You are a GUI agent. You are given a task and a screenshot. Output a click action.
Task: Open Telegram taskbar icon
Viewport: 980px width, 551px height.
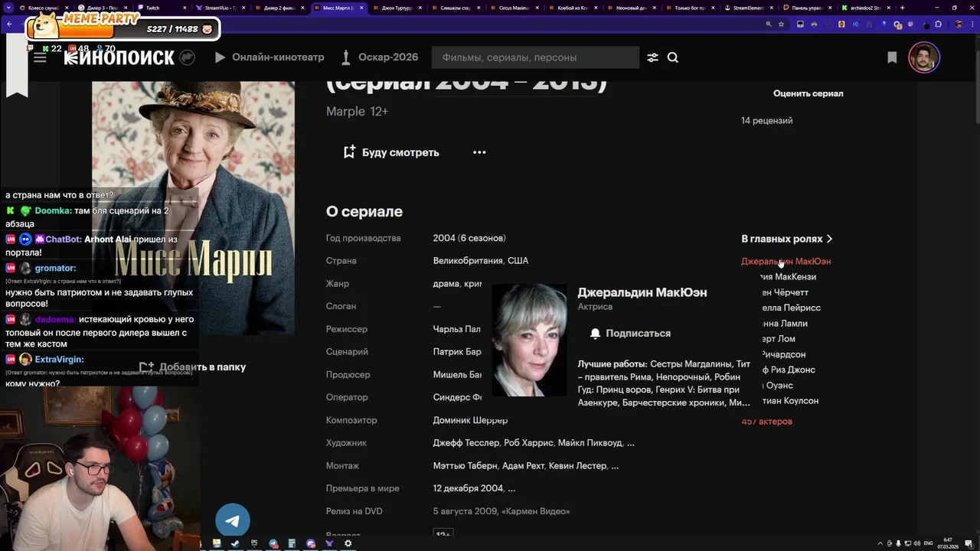coord(273,543)
